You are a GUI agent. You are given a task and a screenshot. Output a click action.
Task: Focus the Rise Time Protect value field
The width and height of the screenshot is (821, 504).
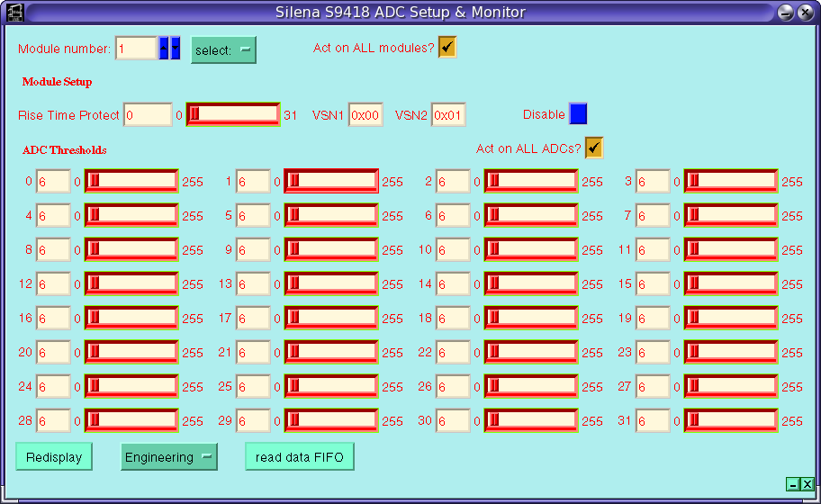148,115
